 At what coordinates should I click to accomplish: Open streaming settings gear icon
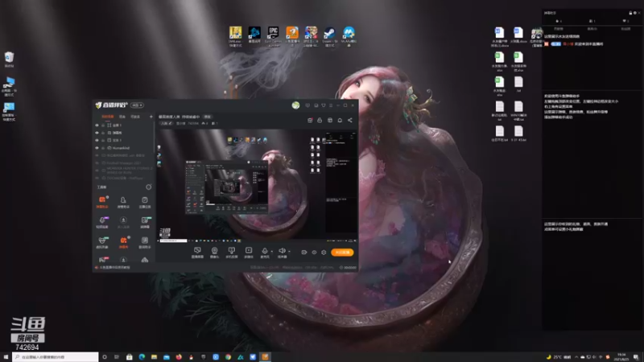pyautogui.click(x=324, y=253)
